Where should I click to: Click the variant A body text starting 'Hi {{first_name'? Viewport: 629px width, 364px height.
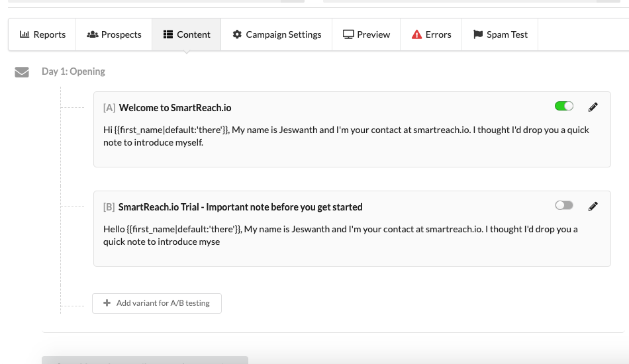click(346, 136)
